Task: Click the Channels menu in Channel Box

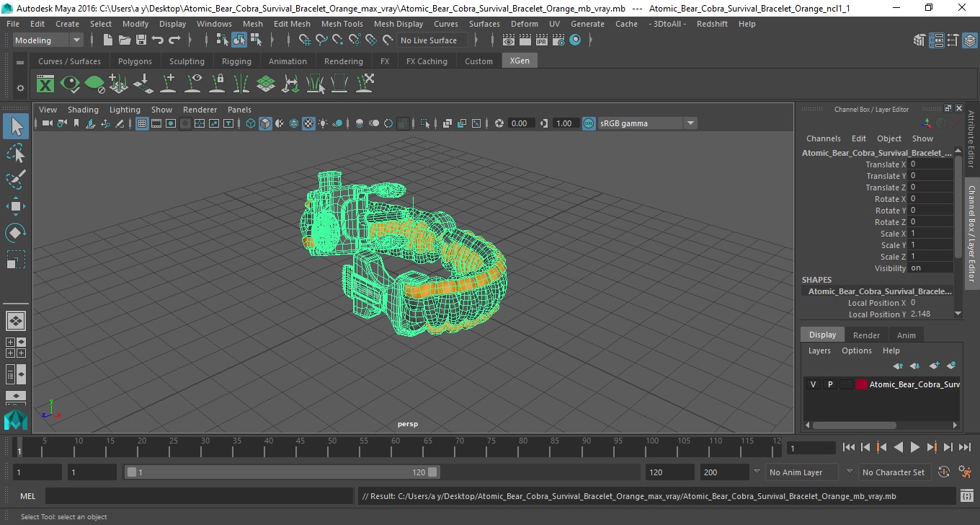Action: tap(823, 138)
